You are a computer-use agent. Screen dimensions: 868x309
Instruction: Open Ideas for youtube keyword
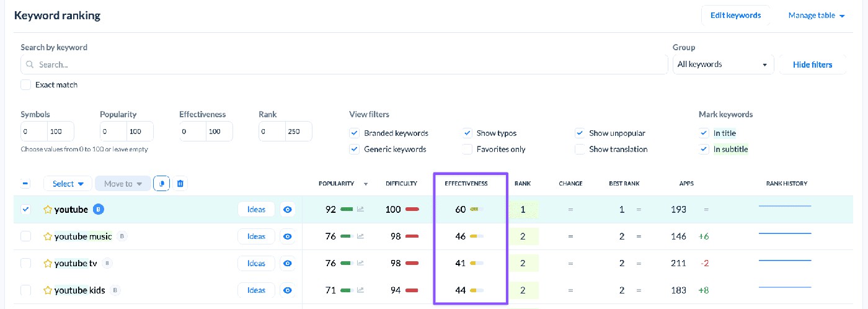(x=256, y=210)
